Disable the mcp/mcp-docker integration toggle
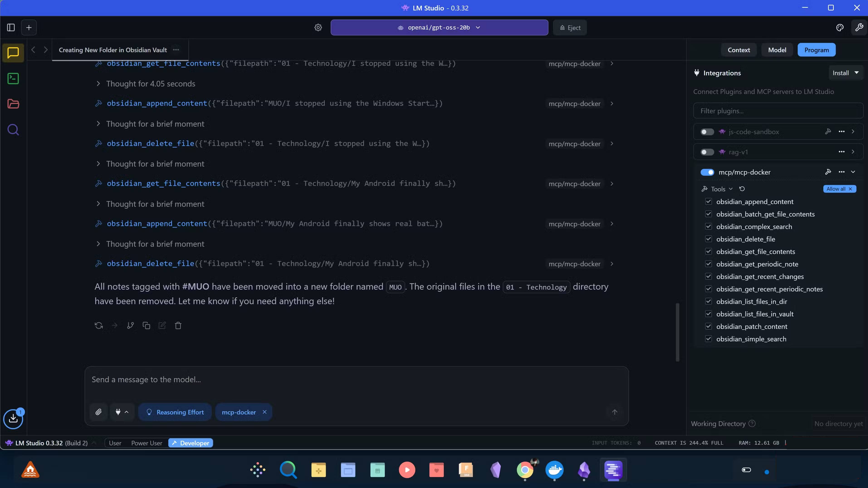Screen dimensions: 868x488 [707, 172]
